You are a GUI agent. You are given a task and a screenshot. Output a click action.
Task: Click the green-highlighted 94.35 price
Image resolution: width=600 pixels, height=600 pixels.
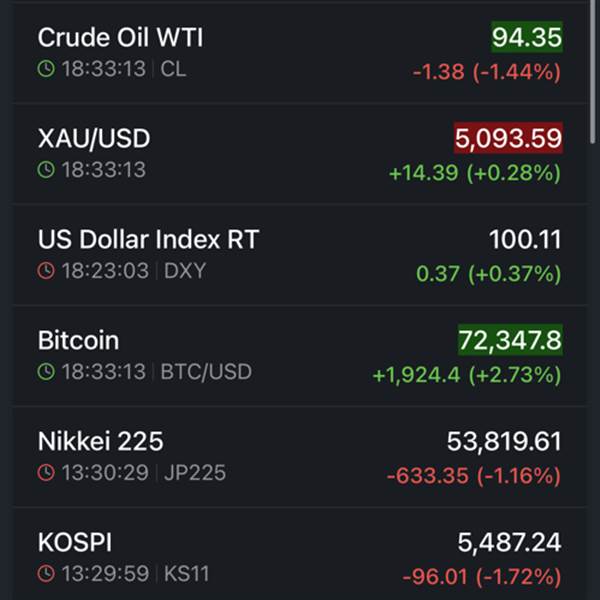(x=526, y=38)
